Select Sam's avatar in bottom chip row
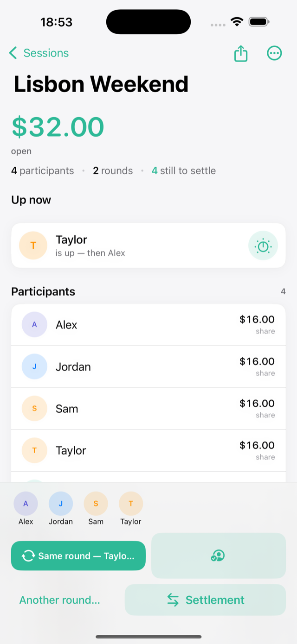 tap(96, 504)
